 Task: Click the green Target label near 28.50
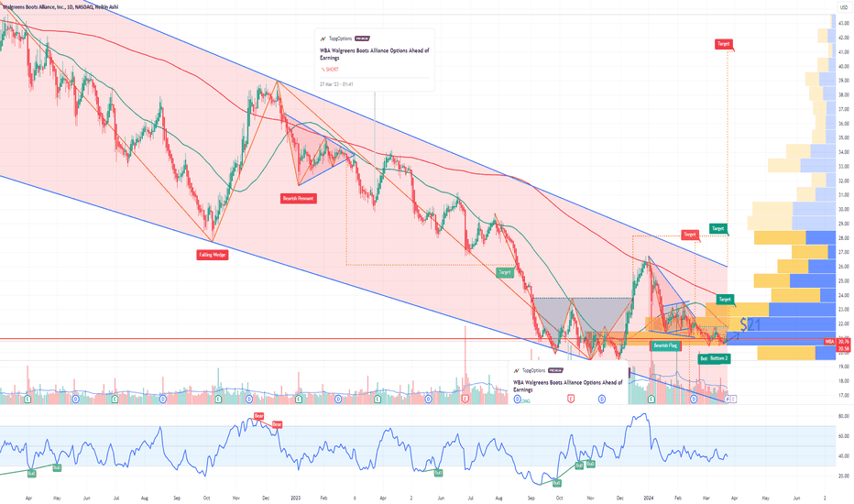(x=717, y=228)
